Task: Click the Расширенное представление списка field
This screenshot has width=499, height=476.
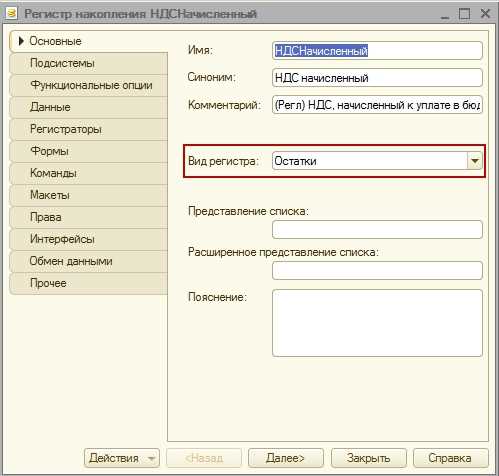Action: point(377,271)
